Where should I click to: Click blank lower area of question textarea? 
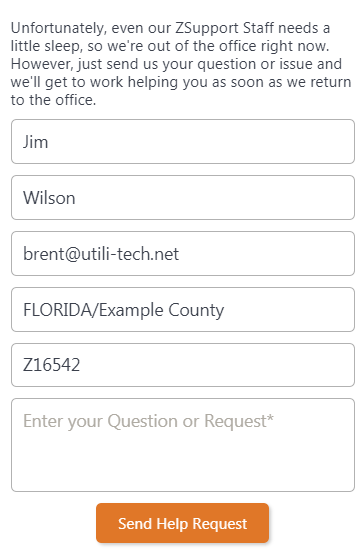tap(183, 464)
